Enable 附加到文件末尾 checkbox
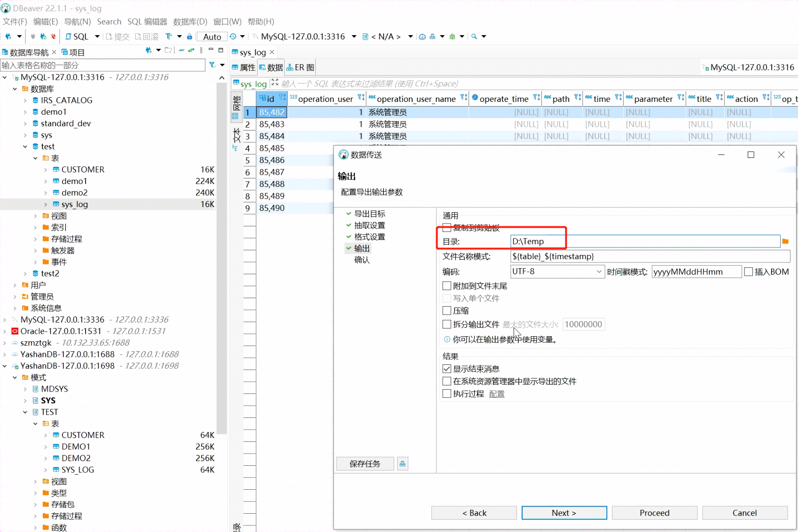Image resolution: width=798 pixels, height=532 pixels. point(447,286)
